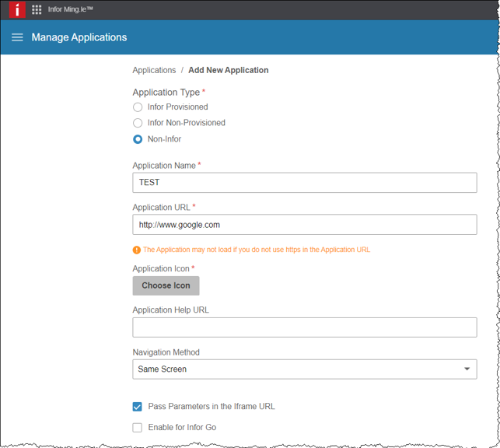This screenshot has height=448, width=500.
Task: Go back to Applications breadcrumb
Action: [x=154, y=70]
